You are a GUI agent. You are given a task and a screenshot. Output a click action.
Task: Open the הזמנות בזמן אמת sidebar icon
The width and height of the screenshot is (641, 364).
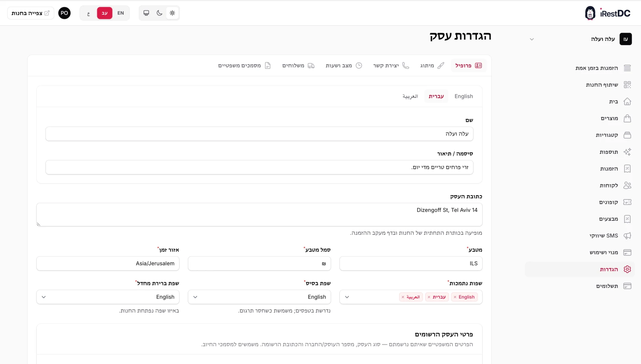627,68
